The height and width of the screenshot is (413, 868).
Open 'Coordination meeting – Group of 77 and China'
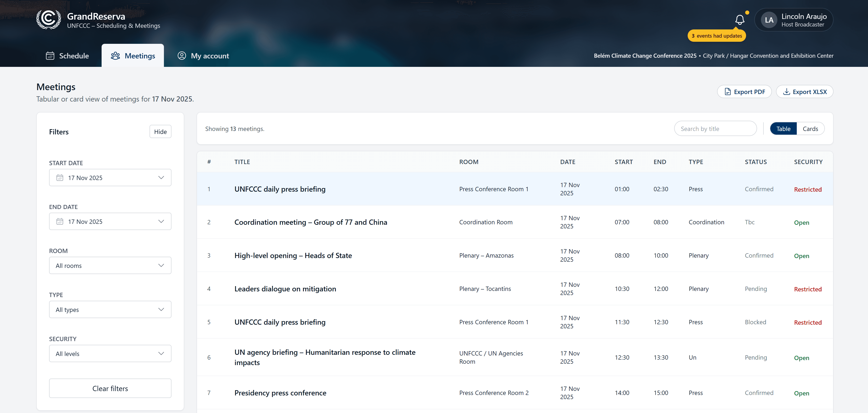coord(311,222)
